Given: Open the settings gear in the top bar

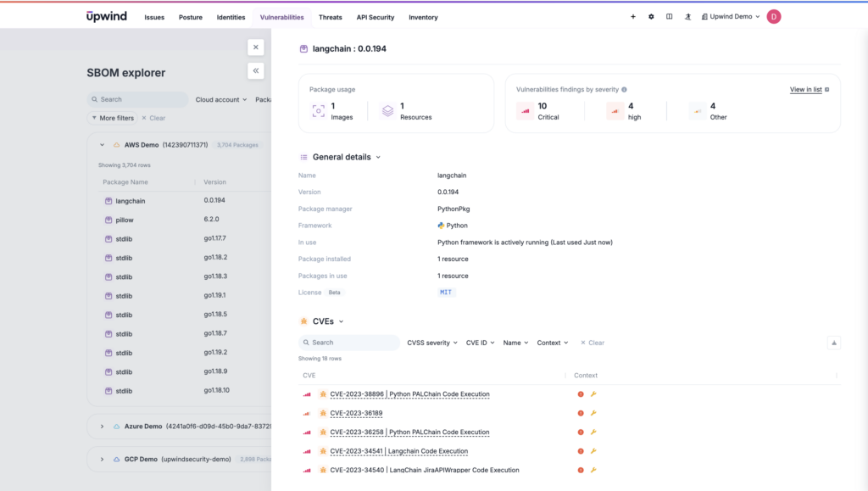Looking at the screenshot, I should click(x=650, y=16).
